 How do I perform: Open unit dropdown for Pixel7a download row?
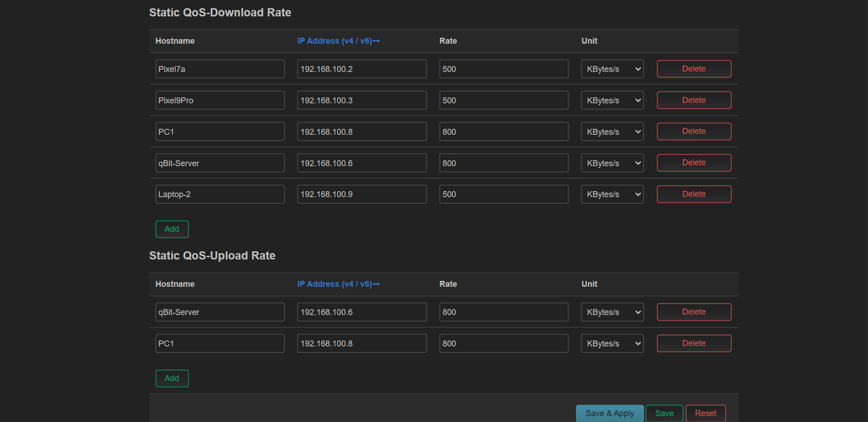pos(612,69)
